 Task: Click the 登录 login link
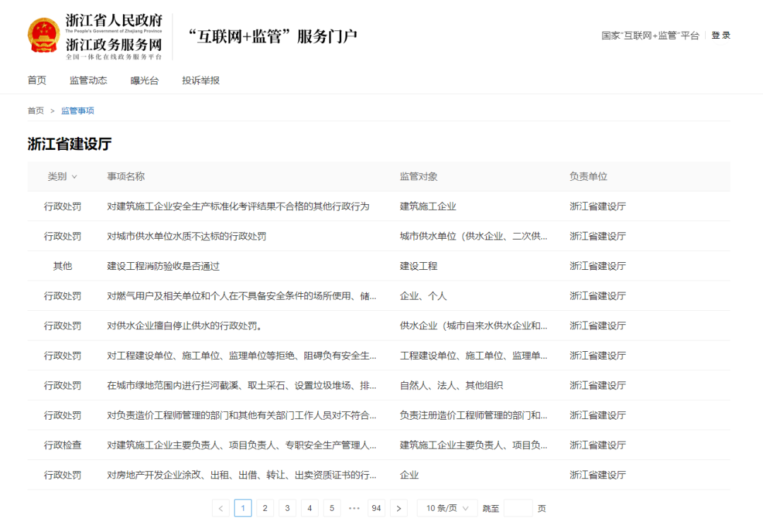(x=721, y=35)
